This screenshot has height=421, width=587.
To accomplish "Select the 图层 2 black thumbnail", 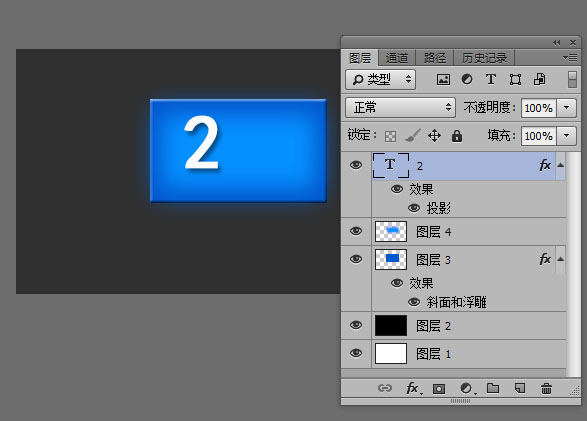I will (391, 326).
